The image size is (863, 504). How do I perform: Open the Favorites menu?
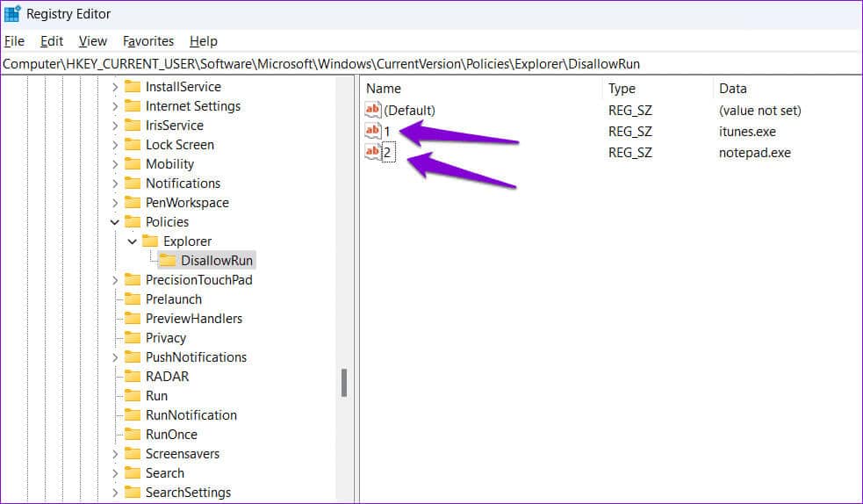148,41
